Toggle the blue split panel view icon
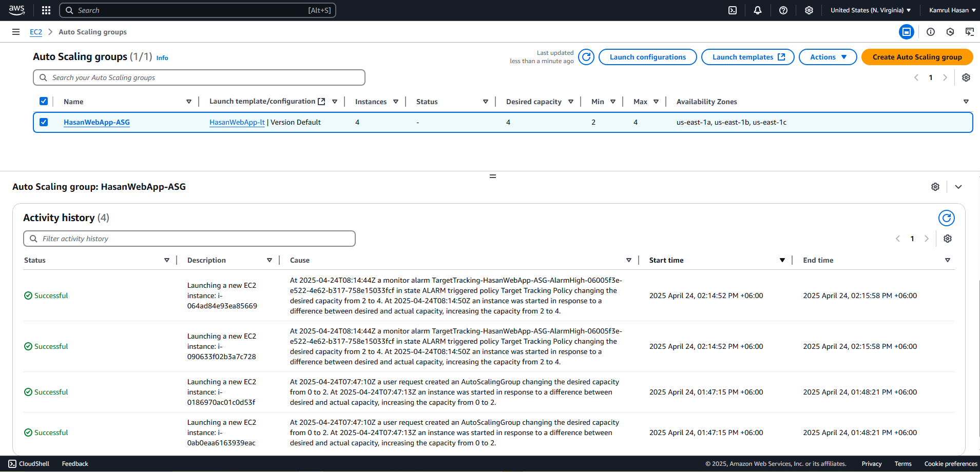This screenshot has width=980, height=472. [x=907, y=32]
